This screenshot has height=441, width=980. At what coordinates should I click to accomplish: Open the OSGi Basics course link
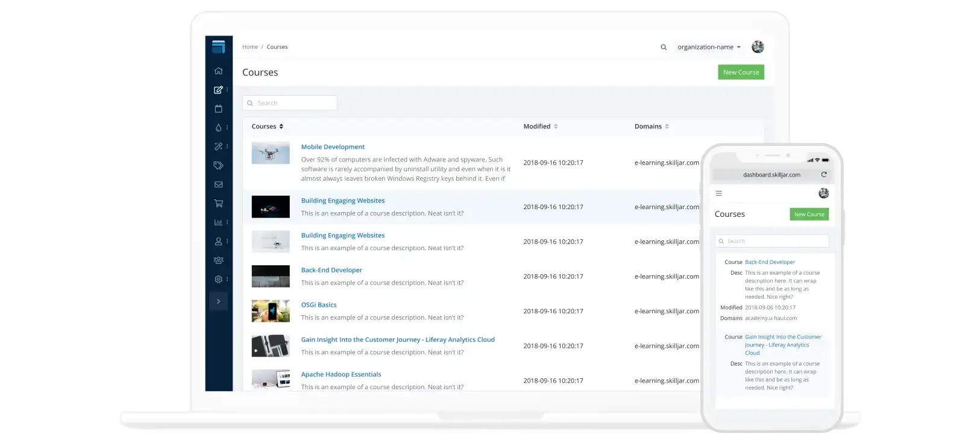click(319, 305)
